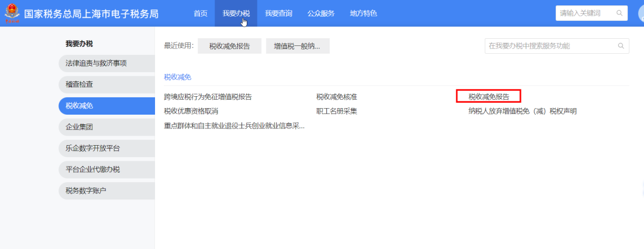The image size is (644, 249).
Task: Open recently used 增值税一般纳... button
Action: point(298,46)
